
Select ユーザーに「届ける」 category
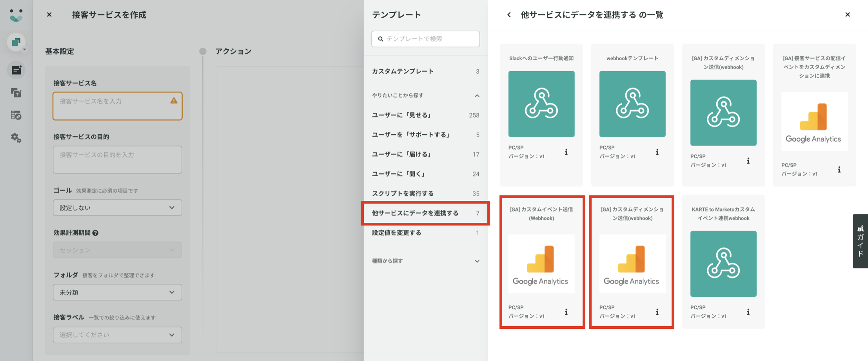click(426, 154)
